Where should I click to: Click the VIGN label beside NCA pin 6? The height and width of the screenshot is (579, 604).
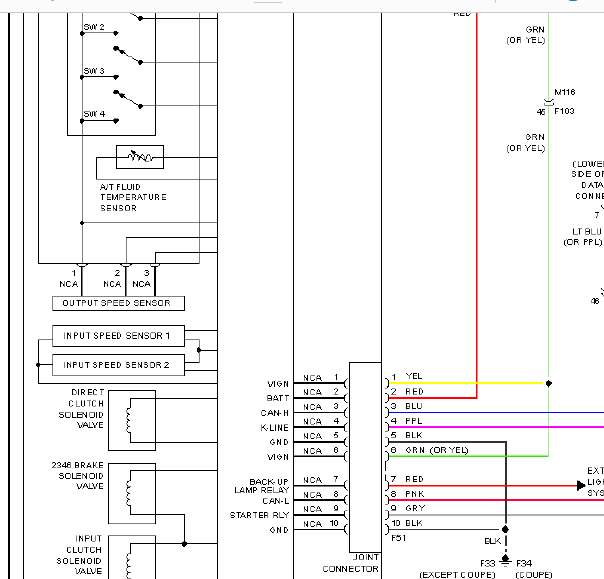278,457
